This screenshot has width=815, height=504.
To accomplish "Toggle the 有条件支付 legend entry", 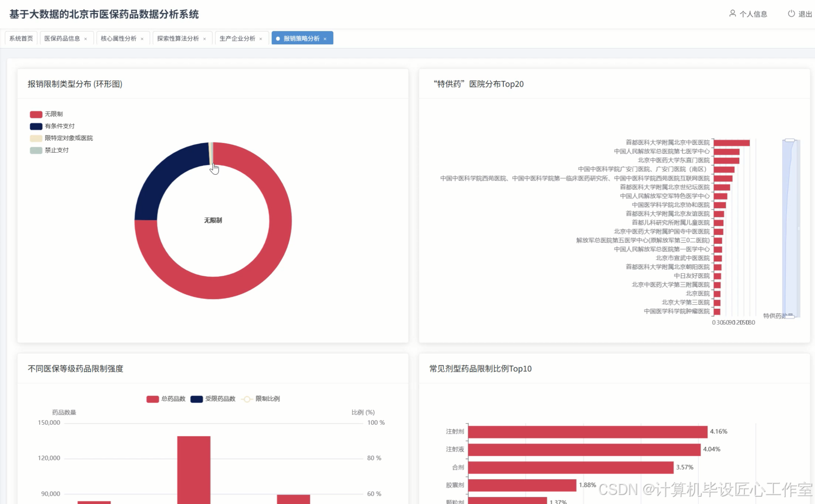I will click(52, 126).
